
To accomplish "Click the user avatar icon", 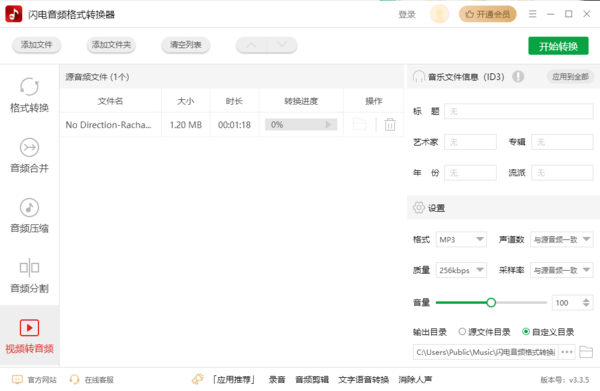I will click(439, 14).
